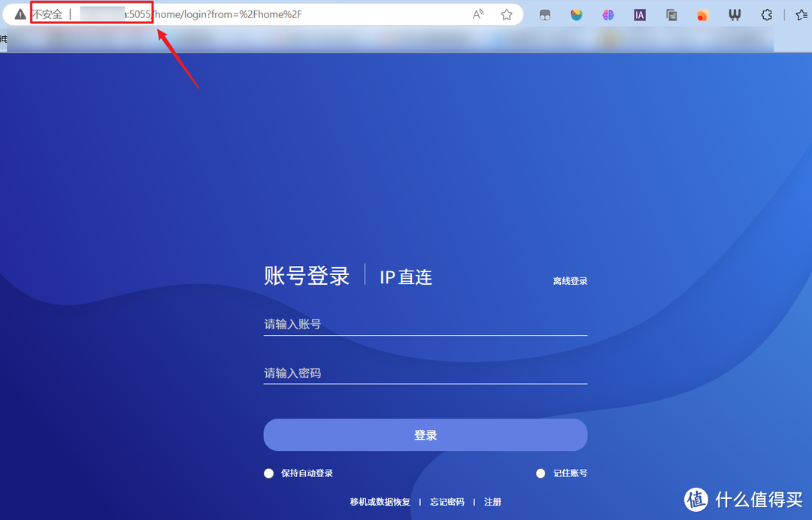Screen dimensions: 812x520
Task: Click the orange round extension icon
Action: pyautogui.click(x=703, y=14)
